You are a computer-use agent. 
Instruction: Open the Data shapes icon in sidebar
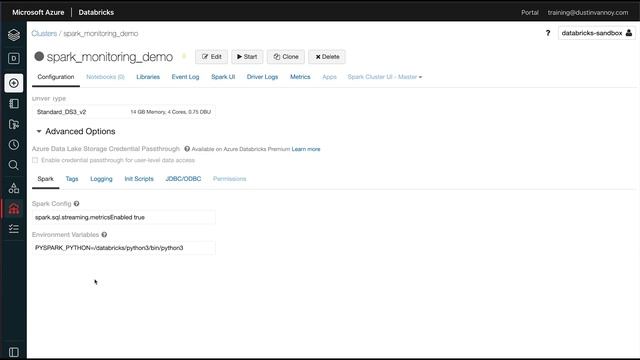point(13,188)
